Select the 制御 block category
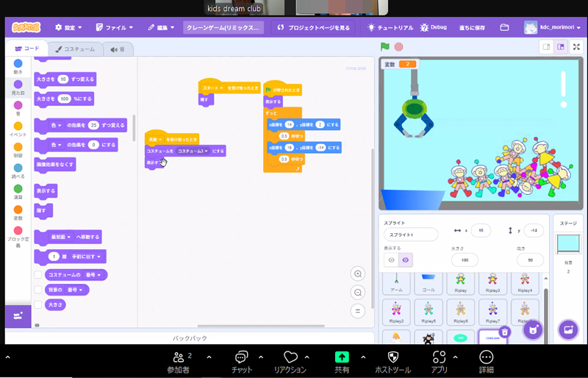The width and height of the screenshot is (588, 378). 18,150
